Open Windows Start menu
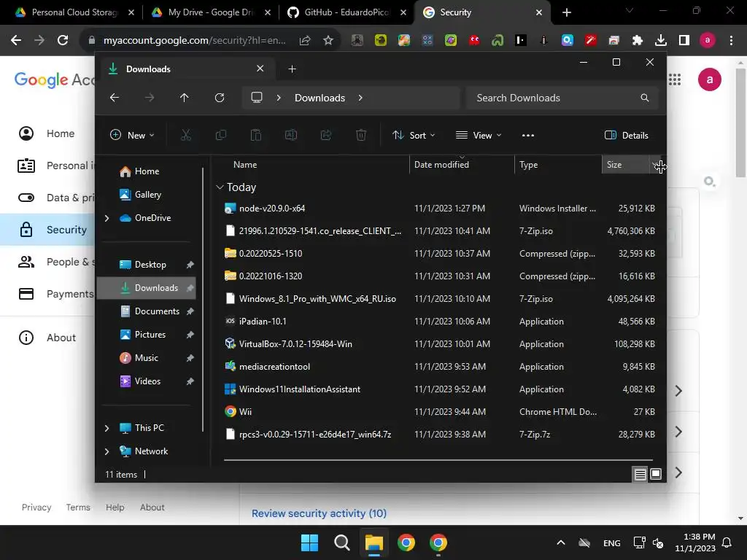The width and height of the screenshot is (747, 560). [309, 542]
